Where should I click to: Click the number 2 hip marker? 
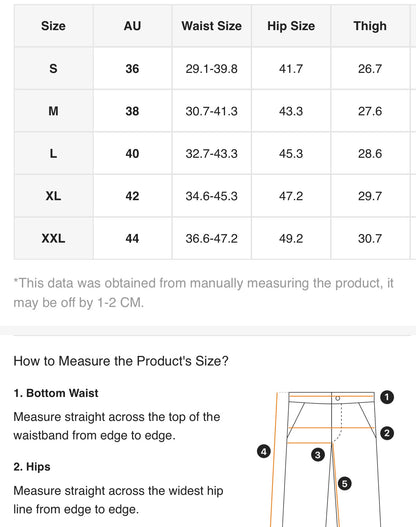tap(387, 433)
